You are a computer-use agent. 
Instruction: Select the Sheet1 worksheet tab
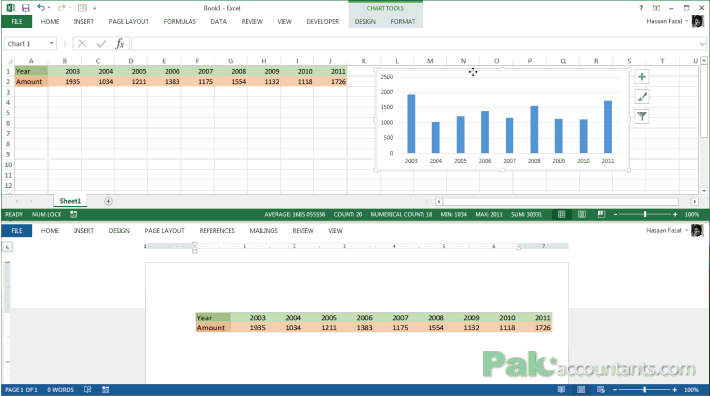pos(70,201)
